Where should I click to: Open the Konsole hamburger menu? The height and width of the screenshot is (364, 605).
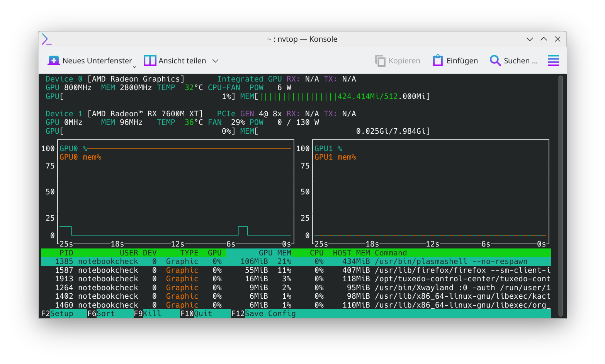553,61
